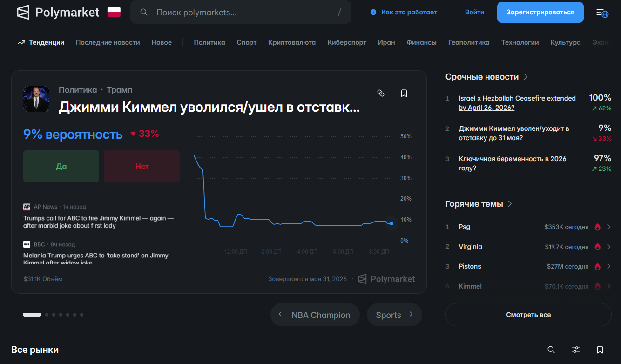
Task: Open the filters icon in Все рынки
Action: click(x=576, y=350)
